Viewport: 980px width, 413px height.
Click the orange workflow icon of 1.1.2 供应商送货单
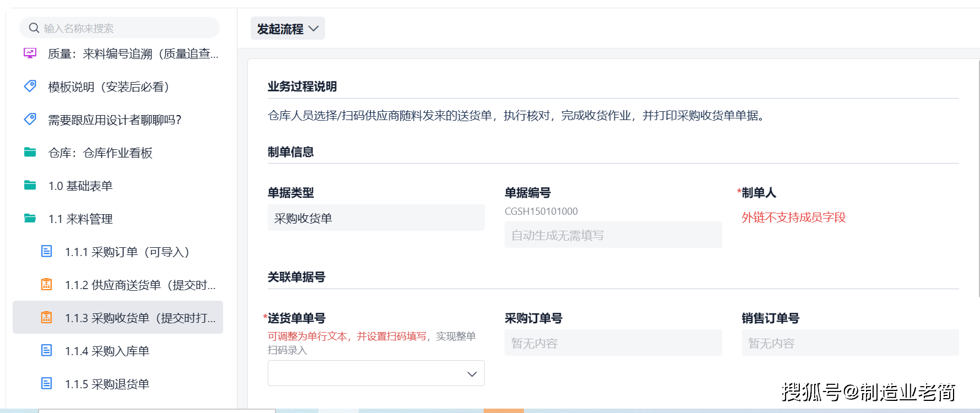click(x=47, y=285)
